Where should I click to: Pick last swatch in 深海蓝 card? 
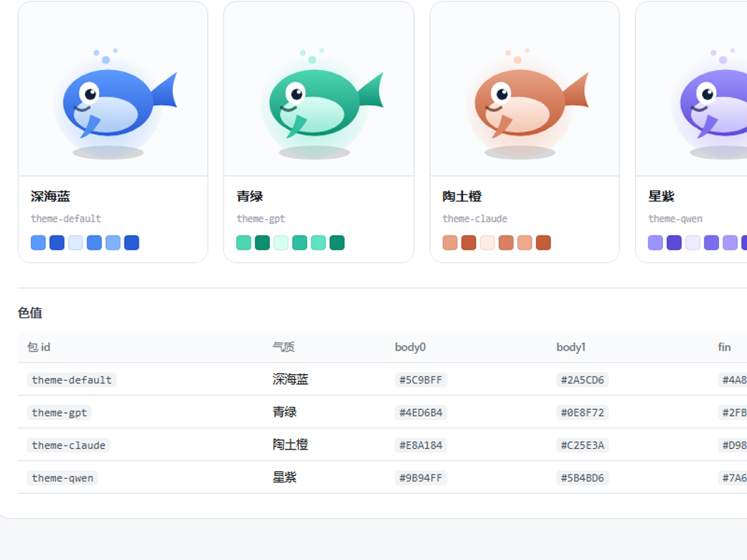pos(132,243)
